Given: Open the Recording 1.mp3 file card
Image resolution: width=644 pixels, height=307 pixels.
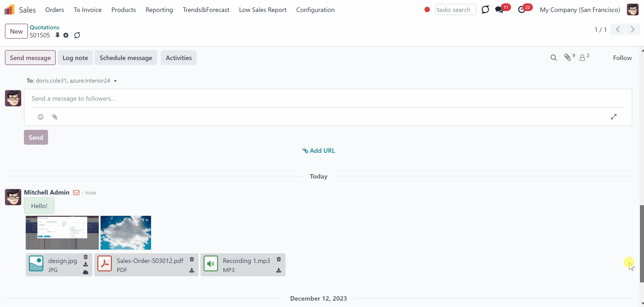Looking at the screenshot, I should point(243,265).
